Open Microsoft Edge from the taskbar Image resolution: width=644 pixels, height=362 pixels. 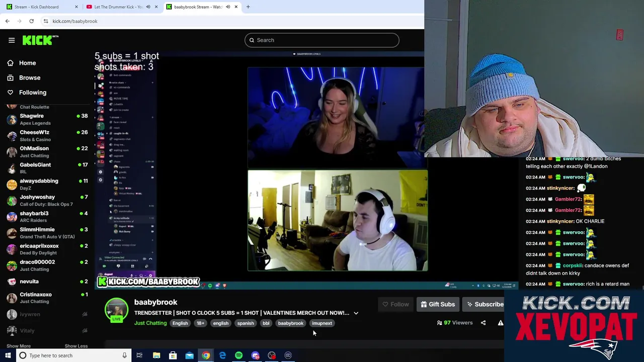point(222,355)
